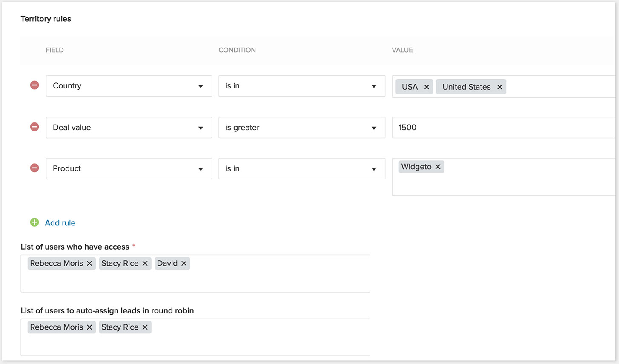
Task: Remove the USA tag from country values
Action: [x=427, y=87]
